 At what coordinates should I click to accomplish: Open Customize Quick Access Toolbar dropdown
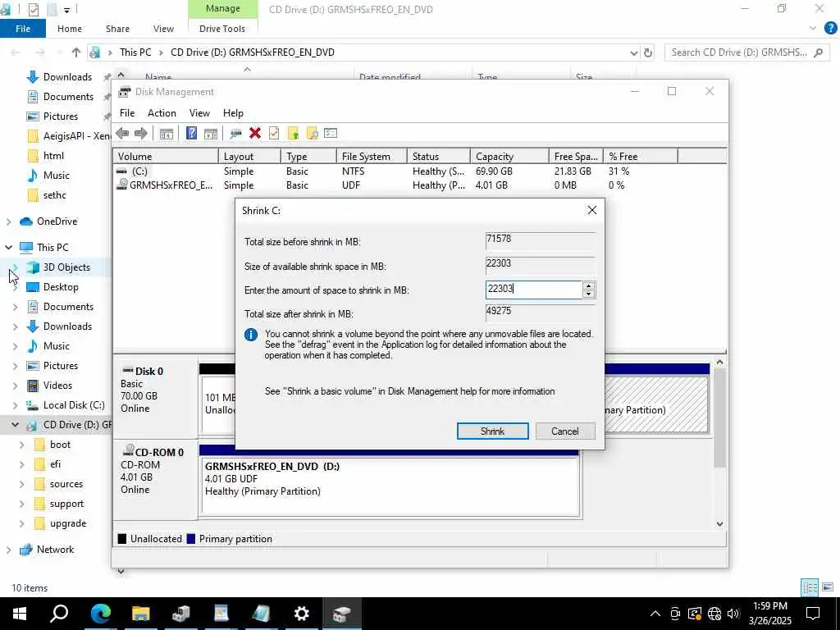(67, 10)
